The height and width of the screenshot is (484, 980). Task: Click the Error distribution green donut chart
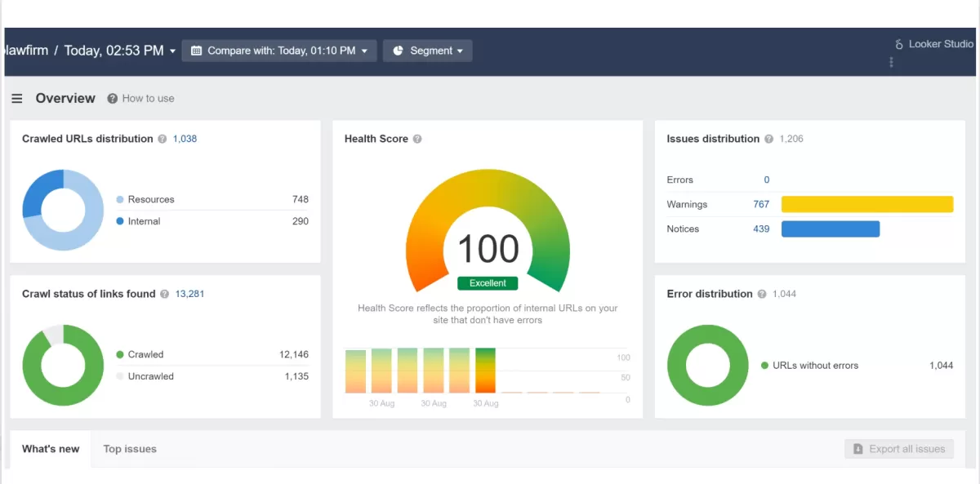(708, 365)
